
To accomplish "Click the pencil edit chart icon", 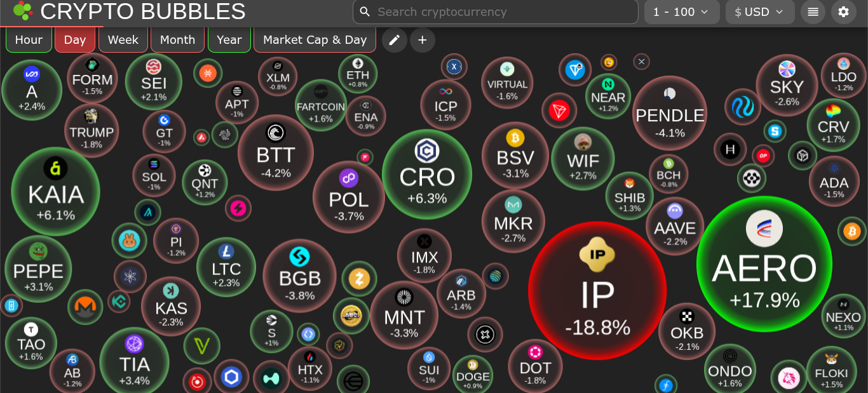I will pyautogui.click(x=395, y=40).
